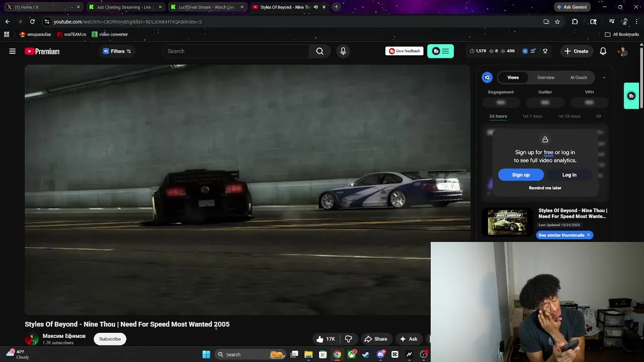Viewport: 644px width, 362px height.
Task: Switch to the Views tab in vidIQ panel
Action: click(513, 77)
